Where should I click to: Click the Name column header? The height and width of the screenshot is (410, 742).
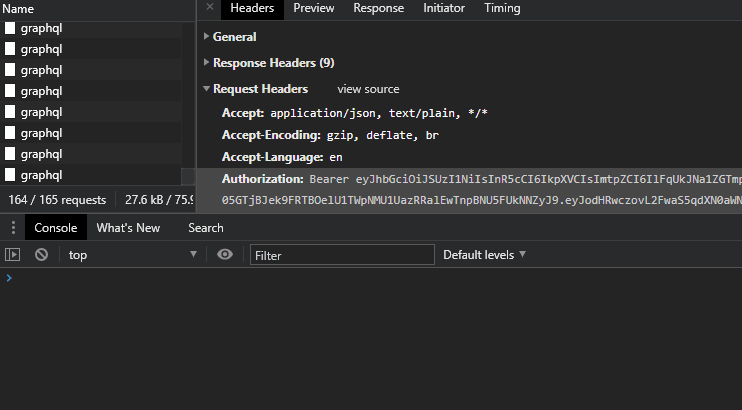click(x=97, y=9)
